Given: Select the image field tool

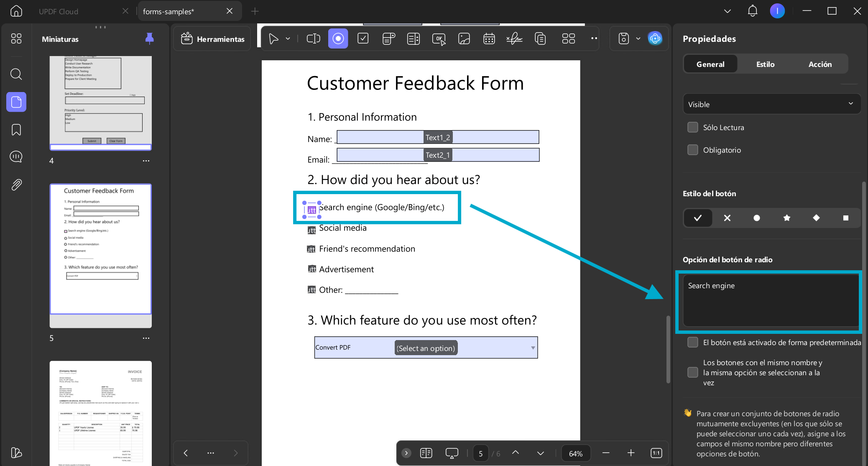Looking at the screenshot, I should click(x=464, y=39).
